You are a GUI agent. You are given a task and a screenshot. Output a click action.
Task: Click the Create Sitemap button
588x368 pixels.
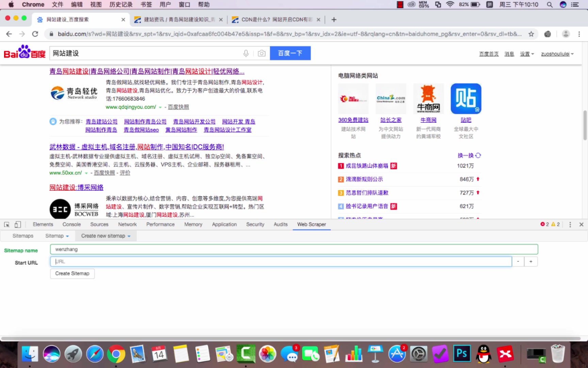[72, 274]
